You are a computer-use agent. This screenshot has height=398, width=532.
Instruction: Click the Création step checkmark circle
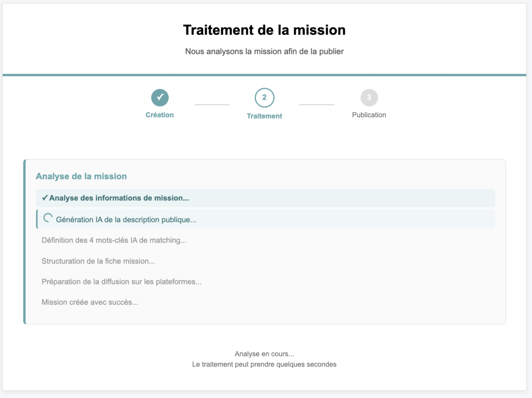click(x=160, y=98)
